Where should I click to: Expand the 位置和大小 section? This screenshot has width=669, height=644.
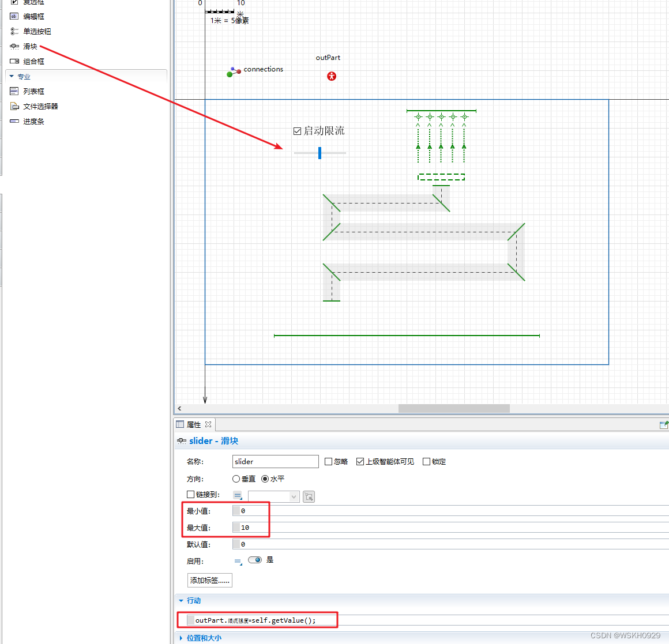(x=181, y=638)
